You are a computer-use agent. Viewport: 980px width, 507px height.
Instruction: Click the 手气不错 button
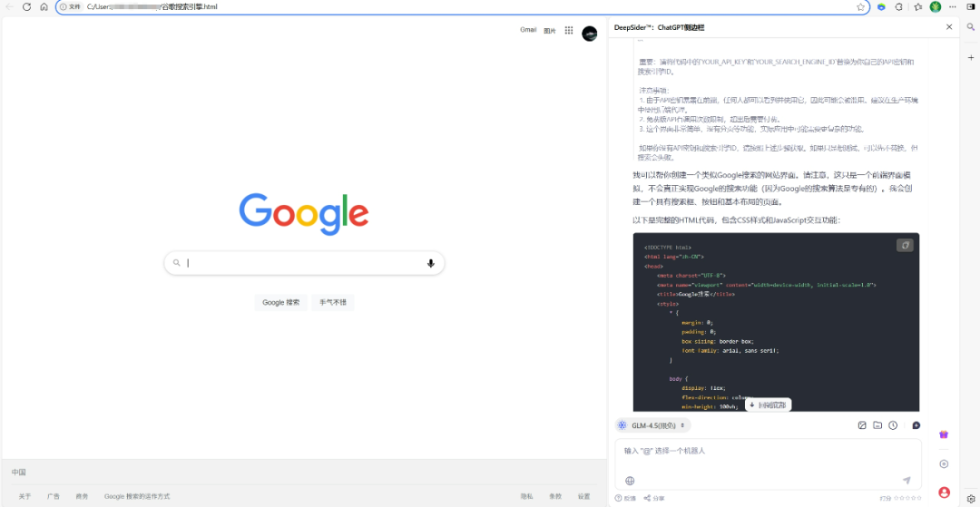point(333,302)
